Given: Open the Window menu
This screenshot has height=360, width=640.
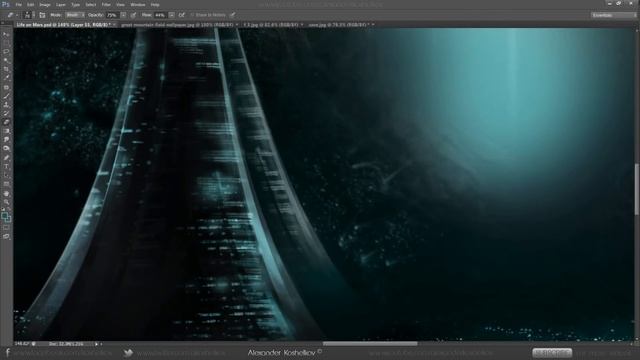Looking at the screenshot, I should (x=138, y=4).
